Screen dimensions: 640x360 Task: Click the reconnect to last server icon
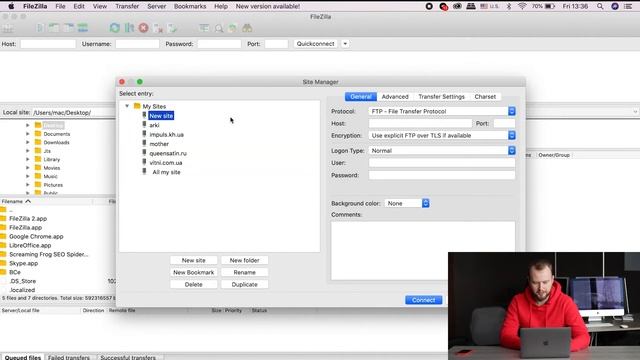click(172, 28)
